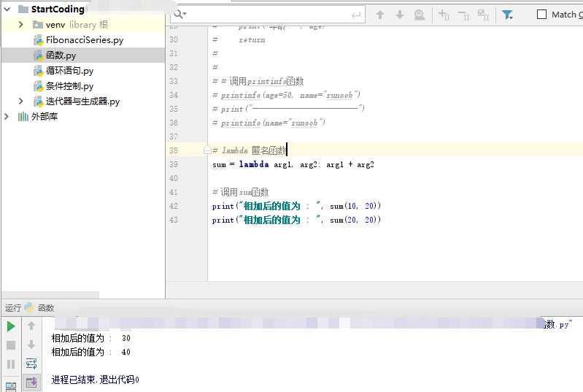The image size is (583, 392).
Task: Expand the 迭代器与生成器.py tree node
Action: point(21,101)
